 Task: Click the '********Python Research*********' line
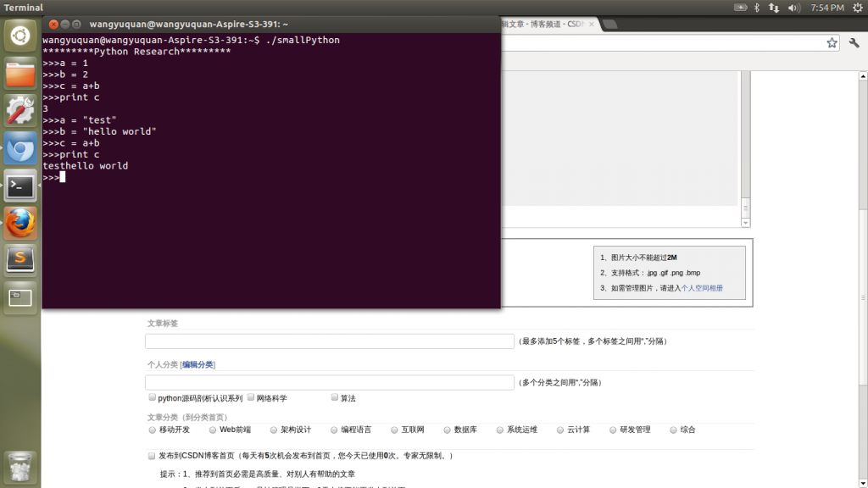point(136,52)
